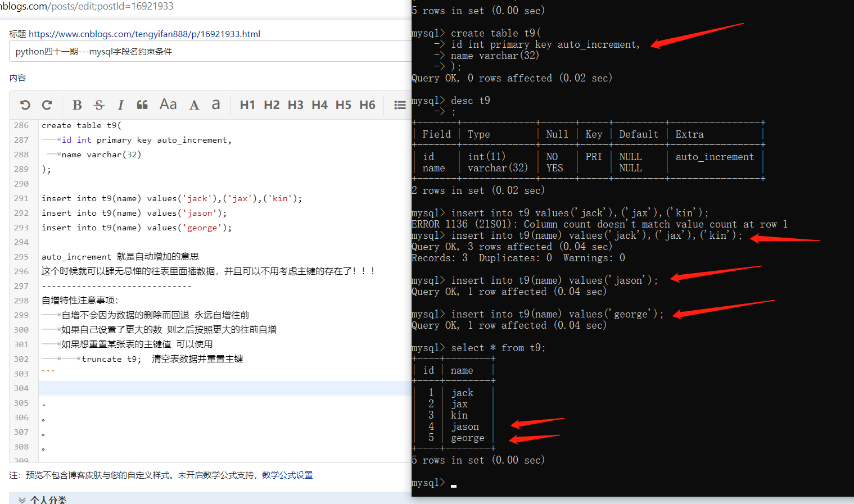Screen dimensions: 854x504
Task: Click the 内容 label above the editor
Action: [17, 78]
